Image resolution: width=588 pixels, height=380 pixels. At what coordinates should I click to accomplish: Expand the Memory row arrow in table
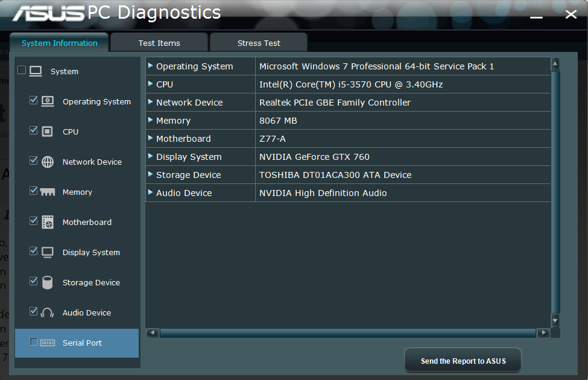click(150, 120)
